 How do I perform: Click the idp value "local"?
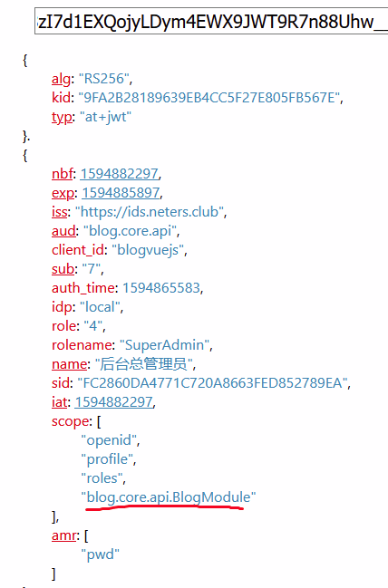point(100,307)
